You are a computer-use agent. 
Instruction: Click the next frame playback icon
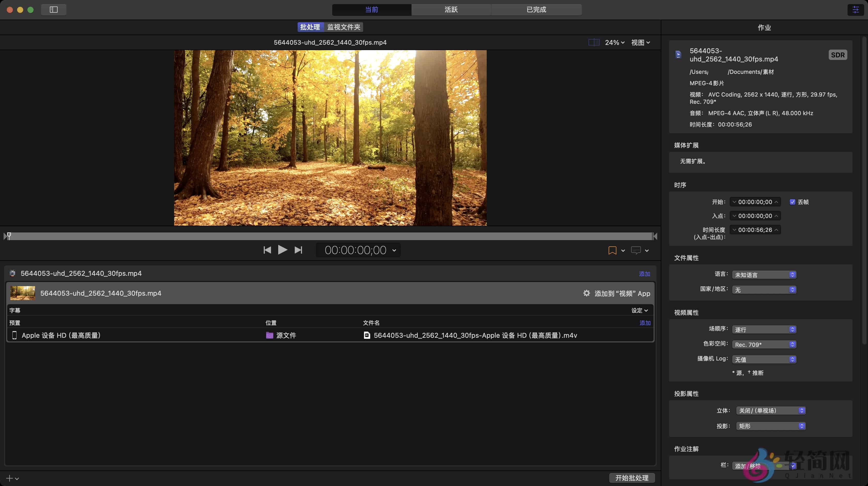[298, 250]
